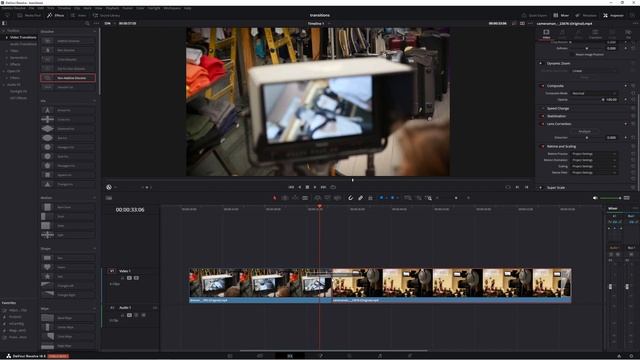
Task: Select Audio Transitions in the Toolbox
Action: (23, 44)
